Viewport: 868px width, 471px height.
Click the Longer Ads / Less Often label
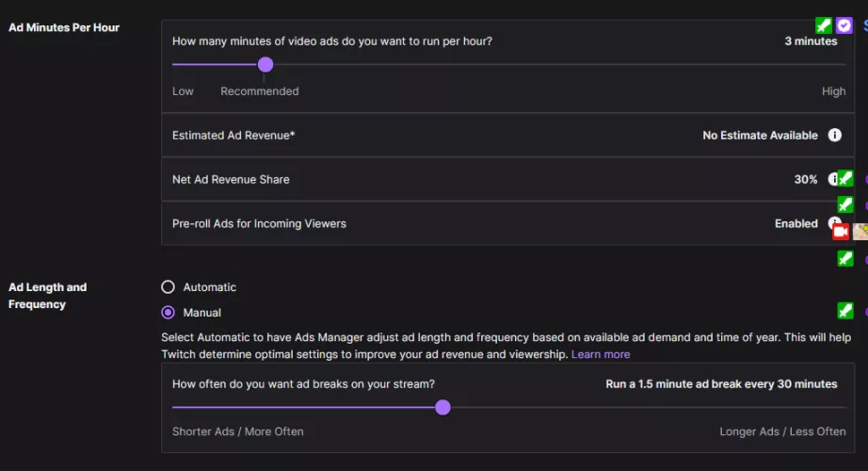[x=782, y=431]
